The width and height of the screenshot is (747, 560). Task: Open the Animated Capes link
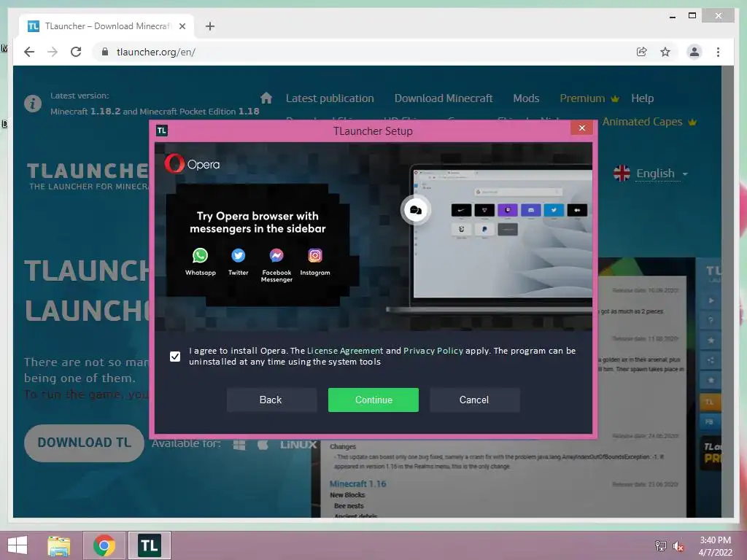point(649,122)
